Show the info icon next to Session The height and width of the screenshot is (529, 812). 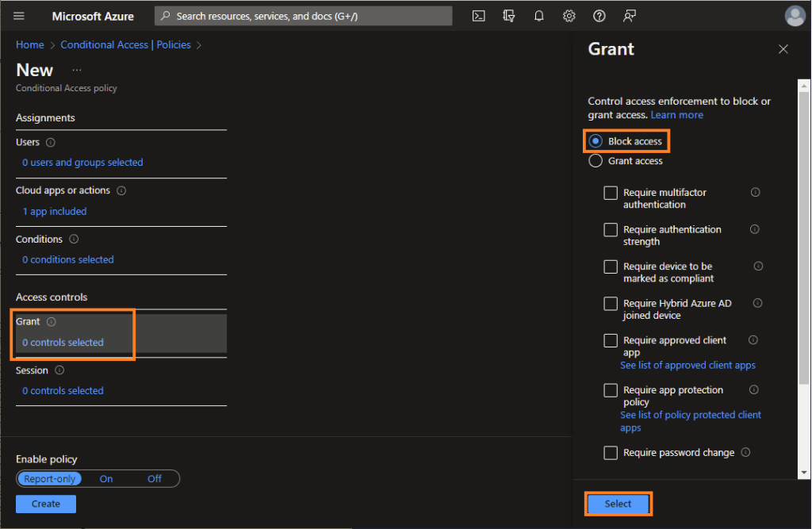59,370
